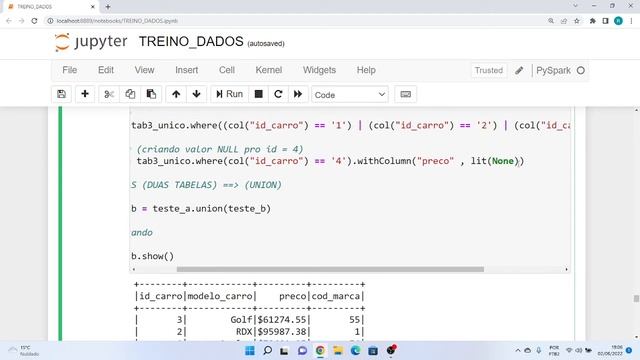
Task: Open browser extensions puzzle icon
Action: (x=592, y=21)
